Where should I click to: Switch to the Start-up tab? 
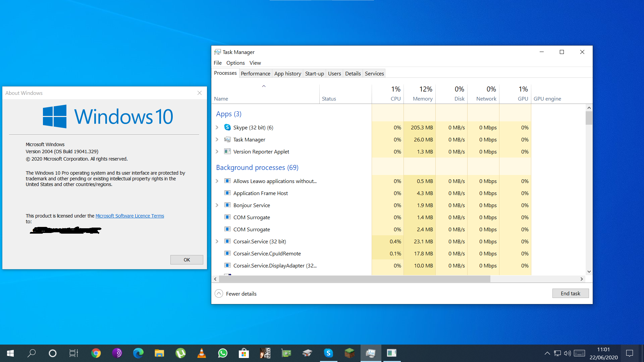pos(315,73)
